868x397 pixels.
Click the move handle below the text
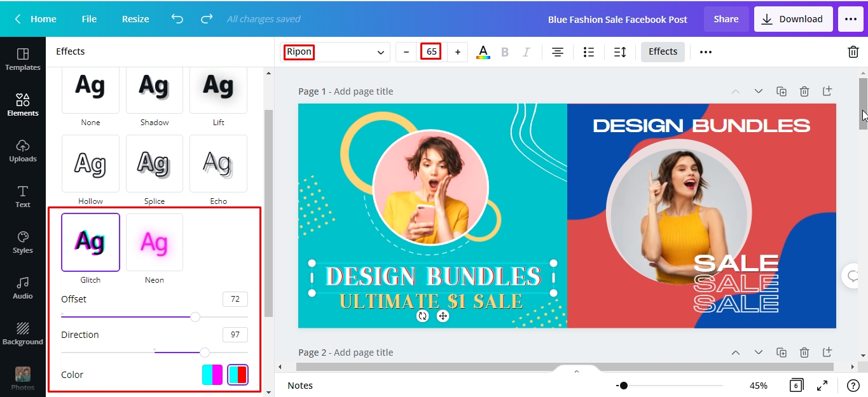(x=443, y=316)
